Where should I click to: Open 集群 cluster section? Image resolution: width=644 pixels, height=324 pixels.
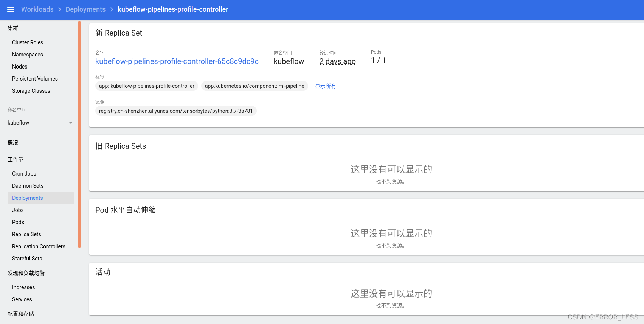click(x=13, y=28)
